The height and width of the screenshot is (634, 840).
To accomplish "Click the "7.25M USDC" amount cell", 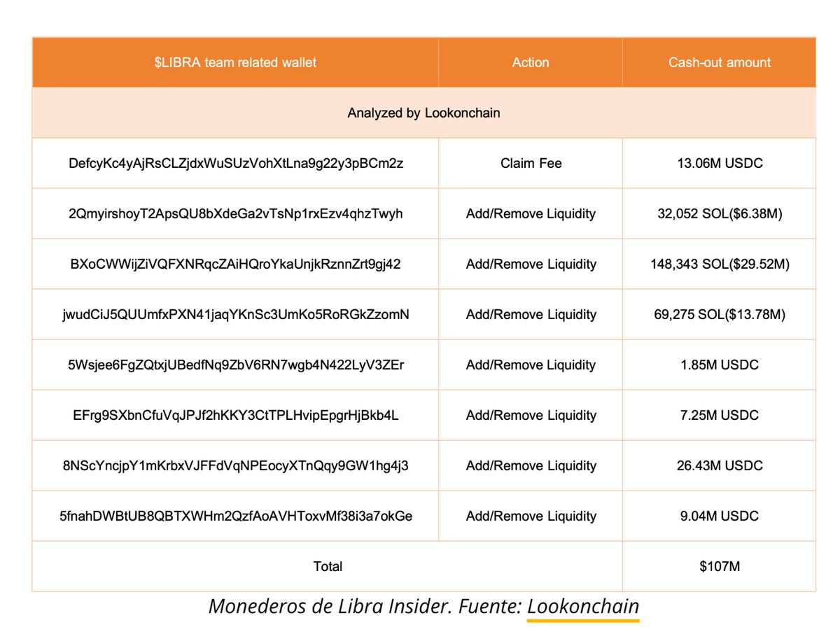I will (719, 415).
